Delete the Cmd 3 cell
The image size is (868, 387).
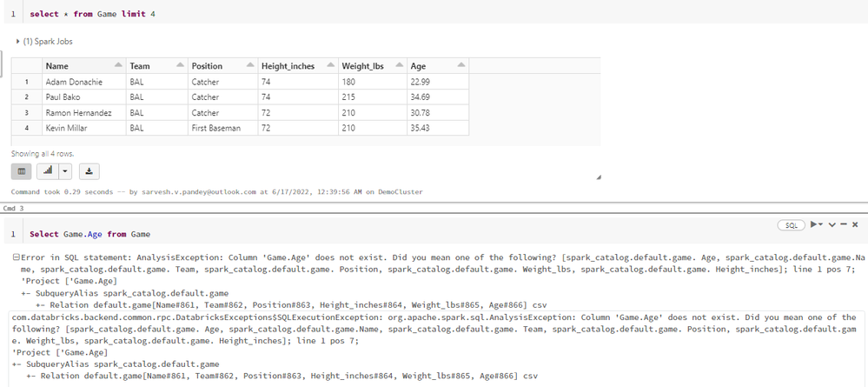point(855,224)
